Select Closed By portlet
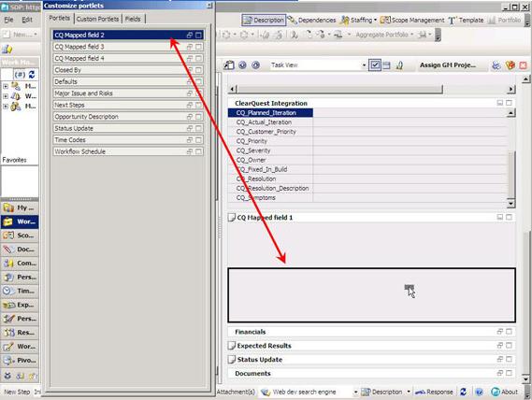532x400 pixels. click(129, 70)
